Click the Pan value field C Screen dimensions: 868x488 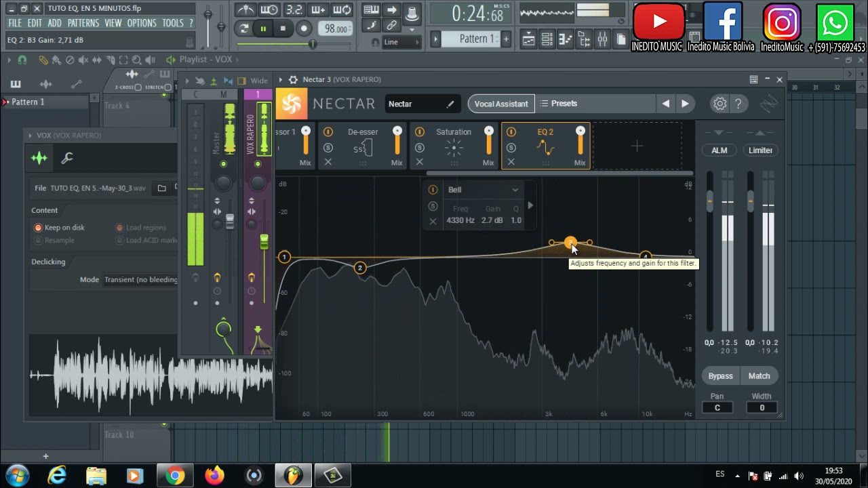tap(717, 407)
